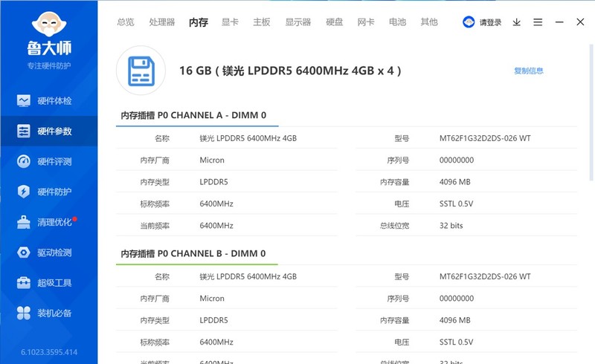Click 复制信息 to copy info

[x=529, y=71]
